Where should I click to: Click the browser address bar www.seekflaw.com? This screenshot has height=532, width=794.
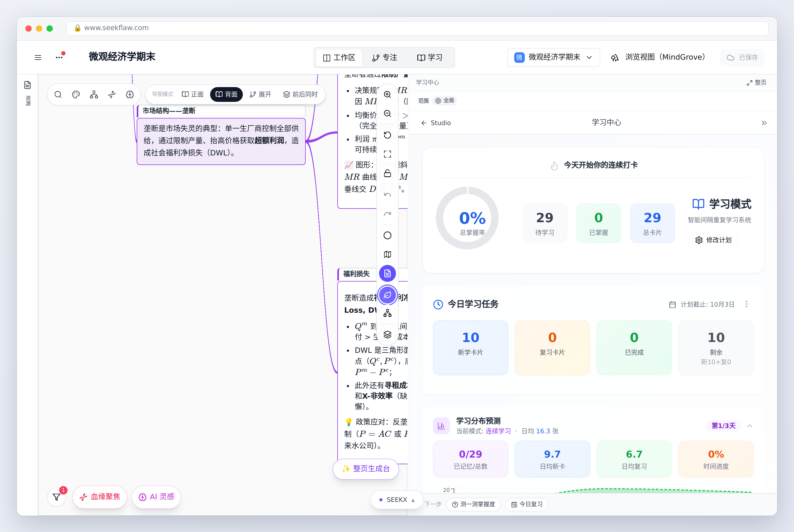417,28
